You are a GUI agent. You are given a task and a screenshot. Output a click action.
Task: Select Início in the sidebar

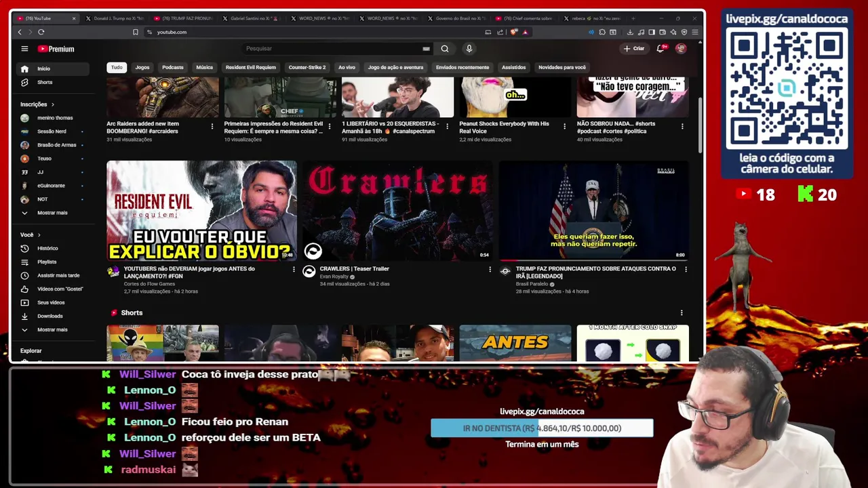pos(54,68)
